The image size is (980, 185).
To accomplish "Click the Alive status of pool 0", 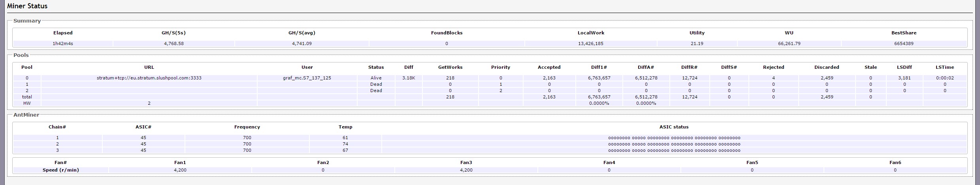I will (376, 78).
